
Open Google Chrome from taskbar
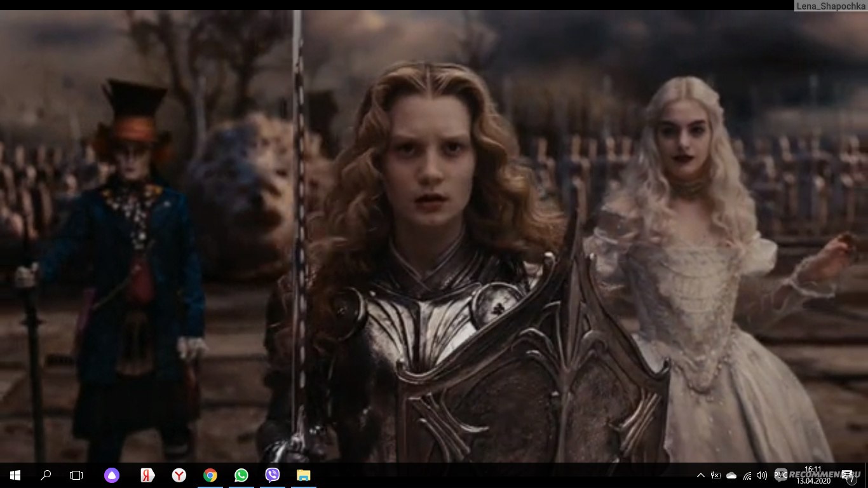(x=210, y=475)
